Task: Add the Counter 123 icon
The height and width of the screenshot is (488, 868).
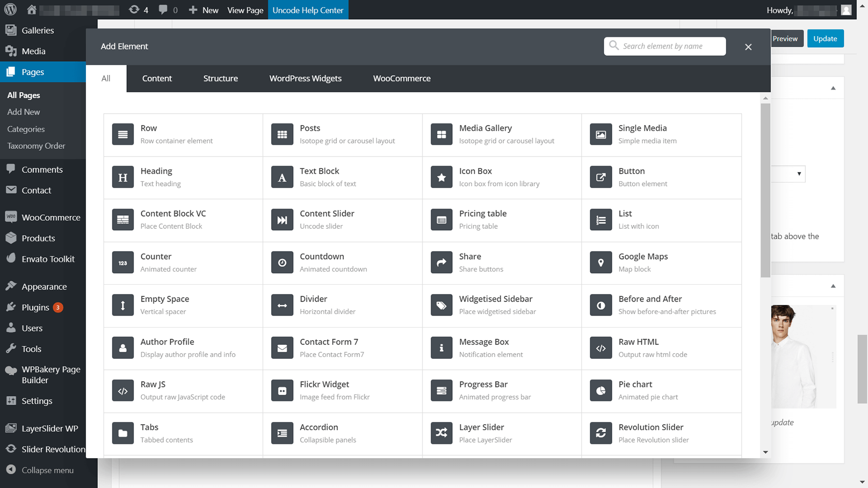Action: (x=122, y=263)
